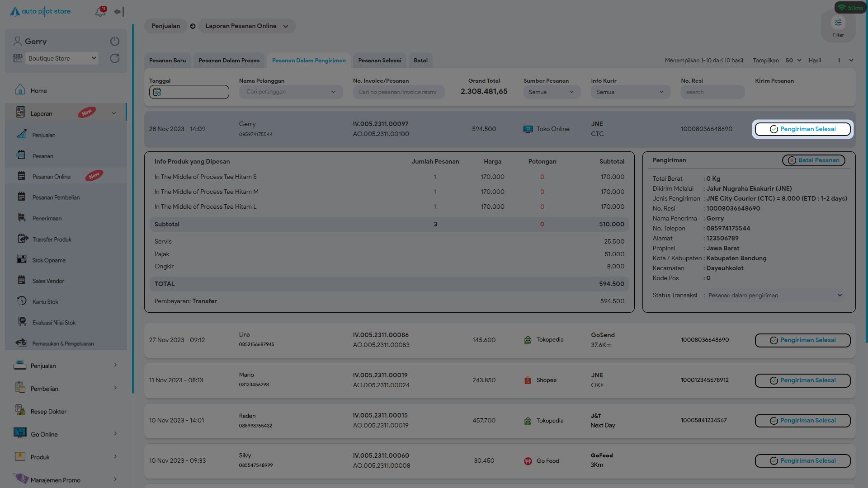Click the No. Resi search field

pos(712,92)
